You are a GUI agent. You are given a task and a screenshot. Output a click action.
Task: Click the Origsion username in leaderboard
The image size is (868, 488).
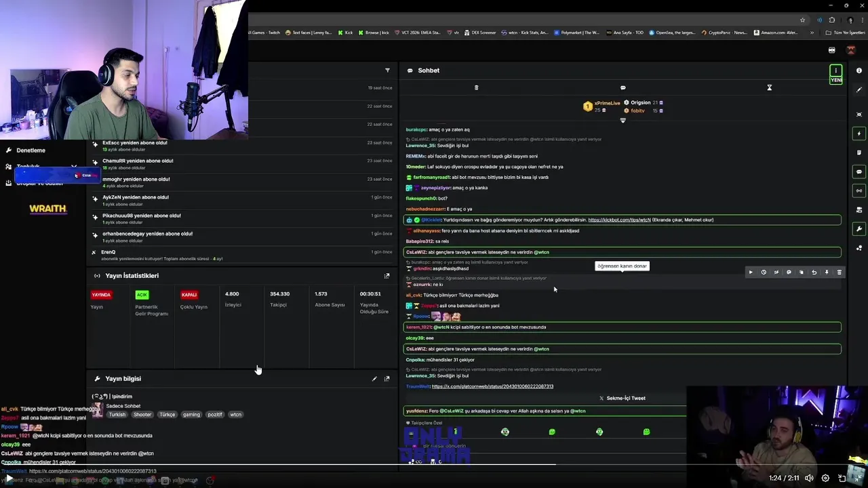coord(641,103)
